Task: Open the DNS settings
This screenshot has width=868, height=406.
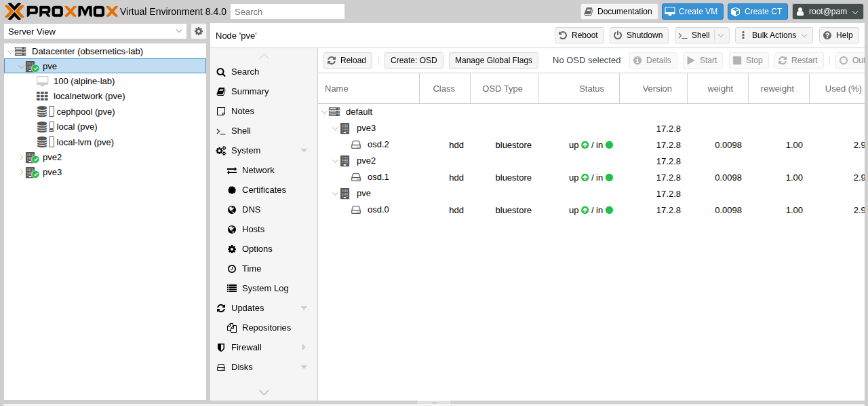Action: [x=264, y=210]
